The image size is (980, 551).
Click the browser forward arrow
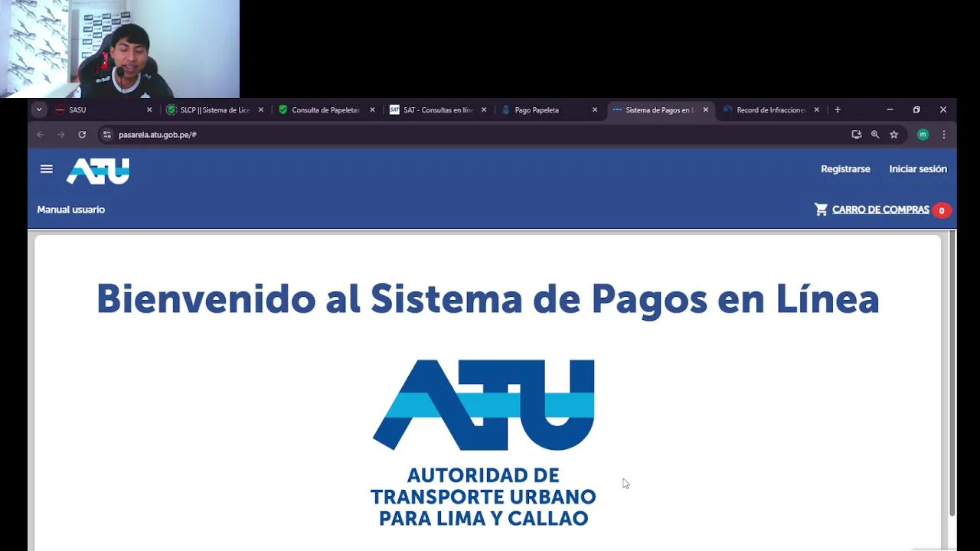[x=61, y=135]
